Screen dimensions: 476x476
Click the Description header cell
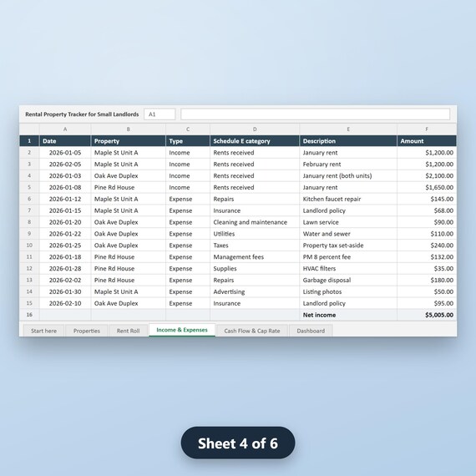coord(348,141)
